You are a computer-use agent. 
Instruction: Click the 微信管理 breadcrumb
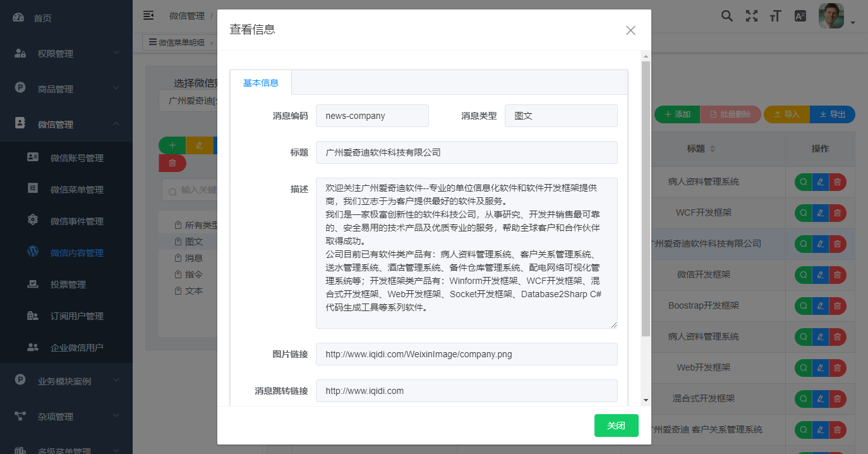click(187, 16)
